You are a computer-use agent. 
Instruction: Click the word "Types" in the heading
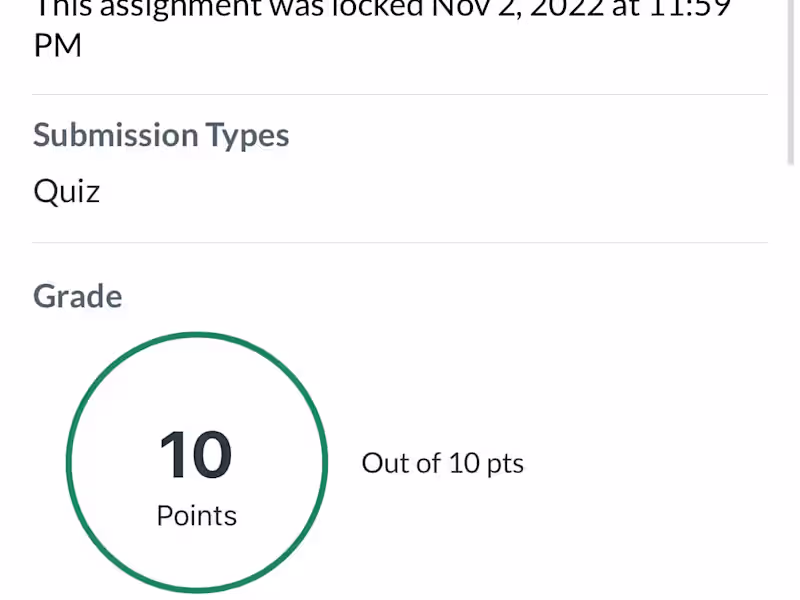pos(248,135)
